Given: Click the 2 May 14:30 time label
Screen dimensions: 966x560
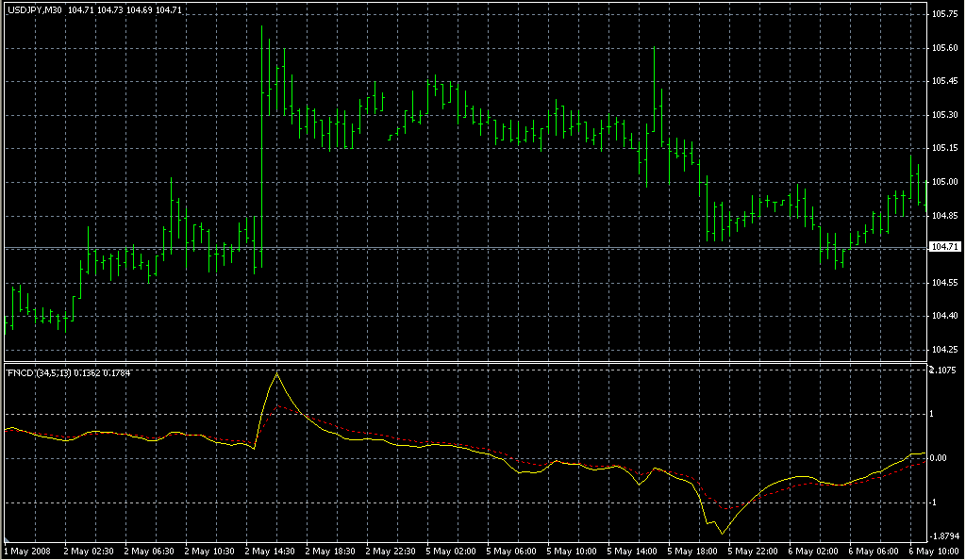Looking at the screenshot, I should pos(270,551).
